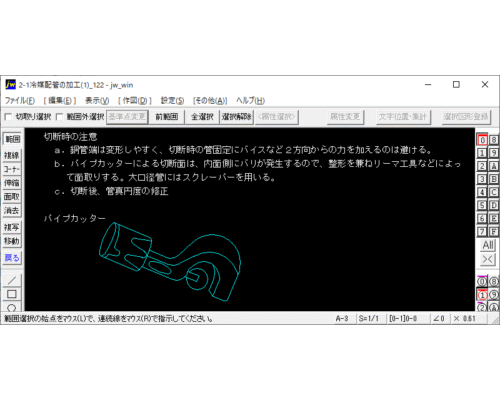This screenshot has width=500, height=400.
Task: Select the rectangle drawing tool
Action: tap(12, 294)
